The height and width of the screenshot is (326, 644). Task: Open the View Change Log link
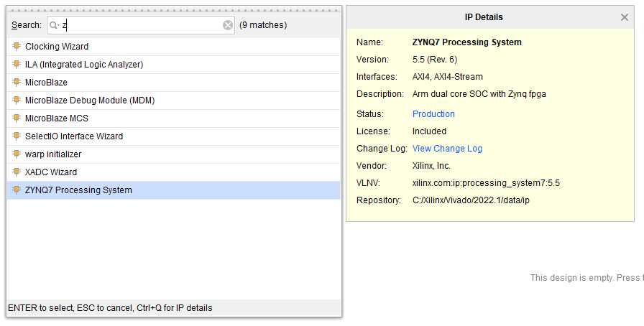coord(447,149)
